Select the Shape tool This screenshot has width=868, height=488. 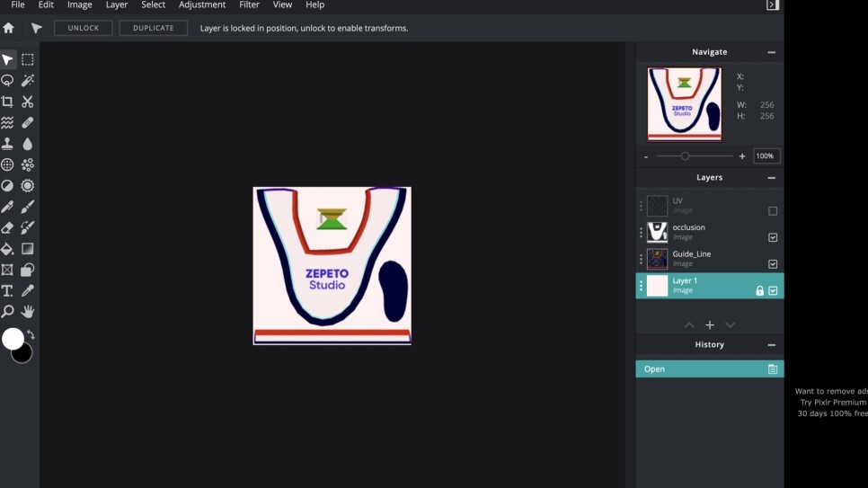coord(27,270)
